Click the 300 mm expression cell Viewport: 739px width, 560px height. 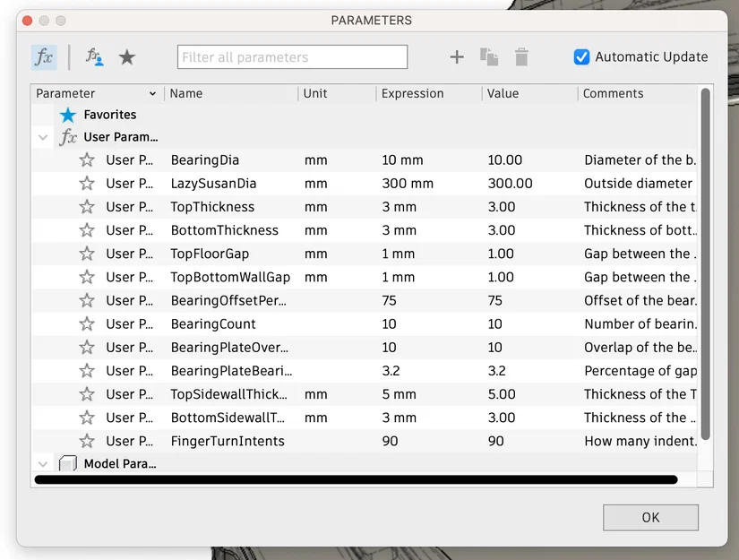[x=408, y=184]
